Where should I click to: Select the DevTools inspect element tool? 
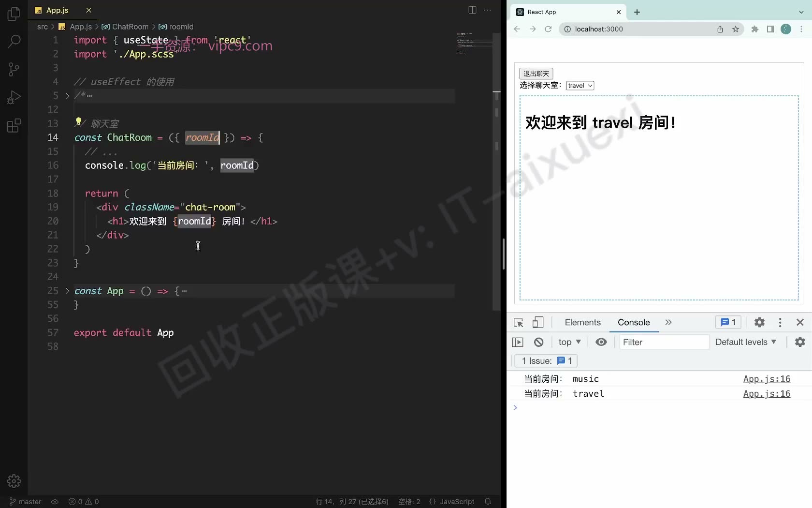coord(519,322)
